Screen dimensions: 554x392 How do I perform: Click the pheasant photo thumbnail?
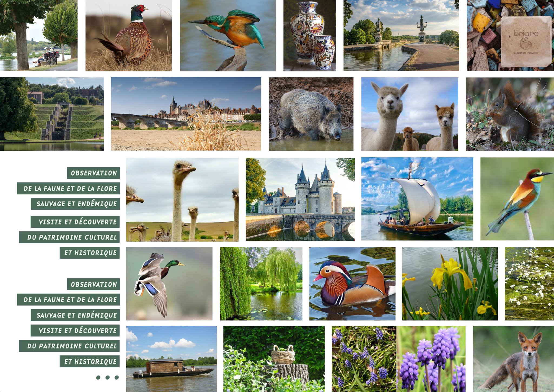(x=128, y=35)
